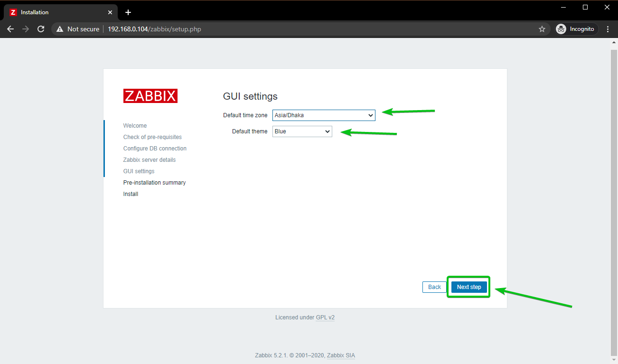Screen dimensions: 618x364
Task: Click Pre-installation summary step
Action: 154,183
